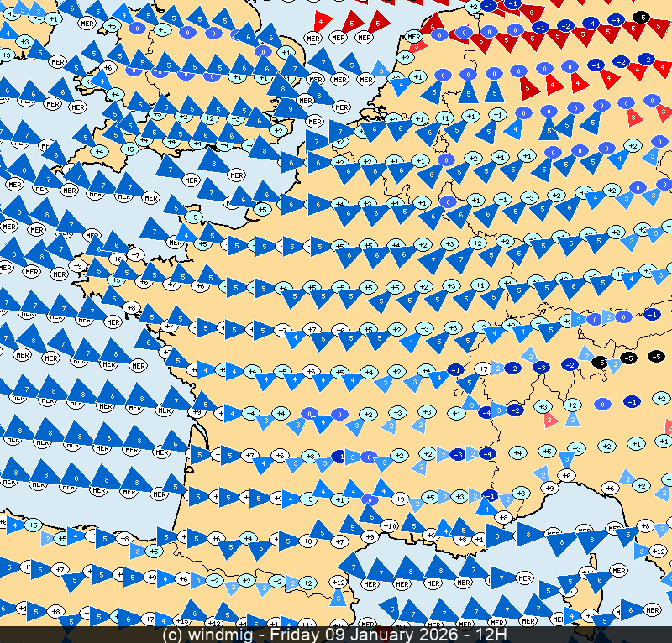Select rightmost black -5 marker in Alpine trio

pos(656,357)
